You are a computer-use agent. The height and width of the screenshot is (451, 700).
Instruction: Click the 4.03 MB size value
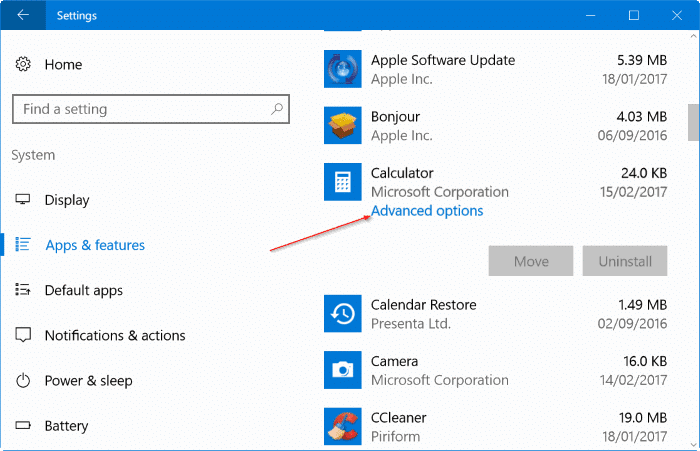tap(642, 117)
